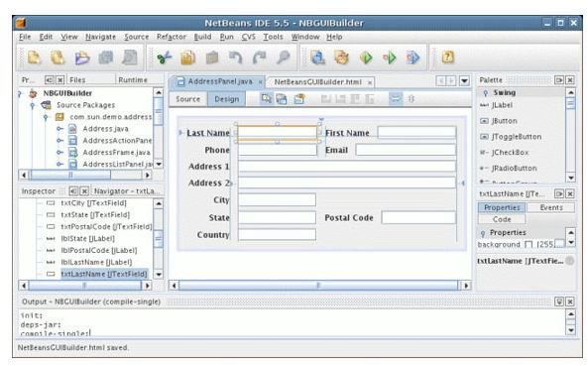Click the NBGUIBuilder project root icon

34,93
